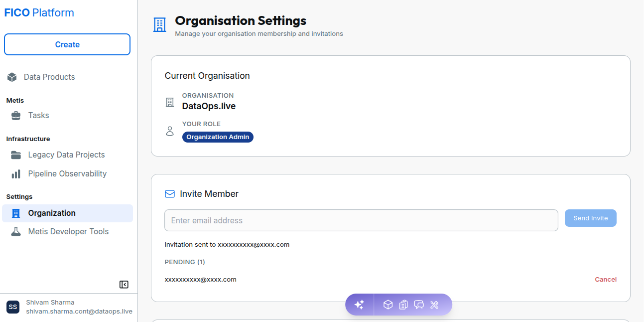Click the Legacy Data Projects folder icon
The height and width of the screenshot is (322, 644).
(x=16, y=155)
